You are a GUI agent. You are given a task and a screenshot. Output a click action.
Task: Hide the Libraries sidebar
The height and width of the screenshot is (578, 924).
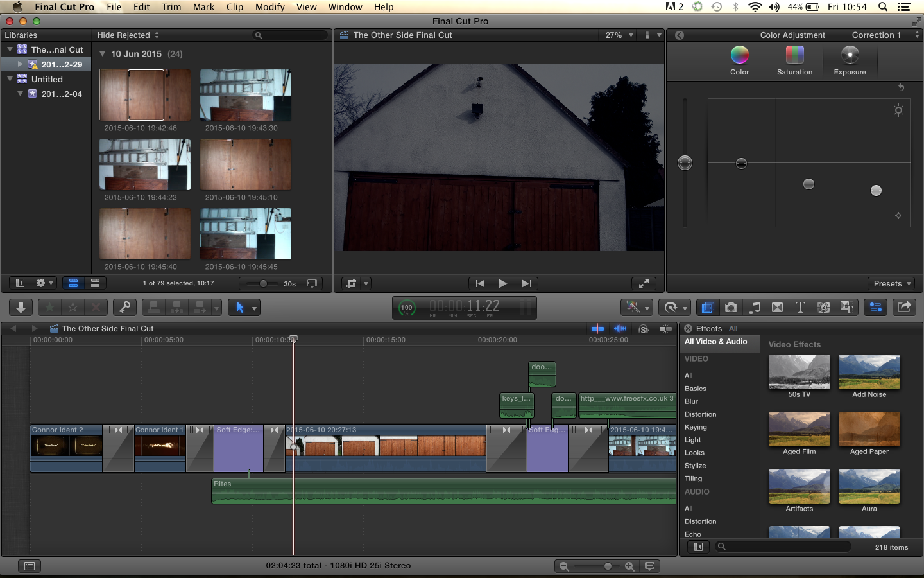[20, 283]
